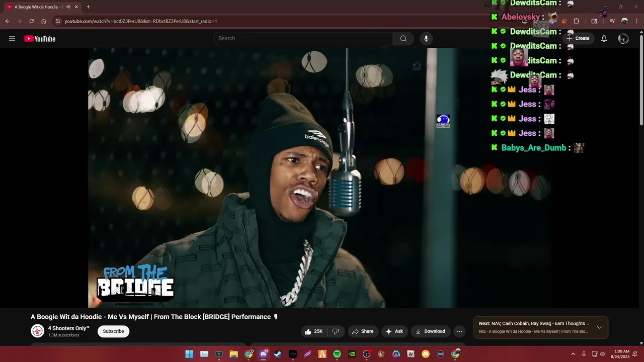Viewport: 644px width, 362px height.
Task: Open the Chrome extensions puzzle icon
Action: tap(577, 21)
